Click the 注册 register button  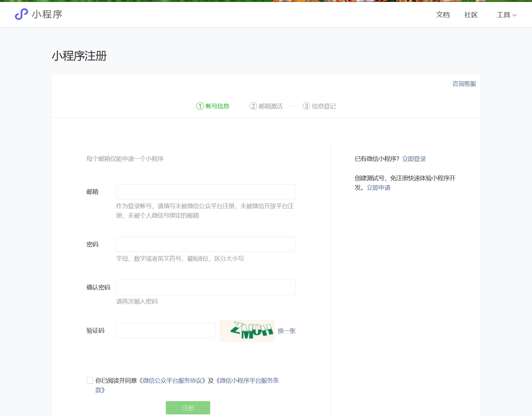point(188,408)
